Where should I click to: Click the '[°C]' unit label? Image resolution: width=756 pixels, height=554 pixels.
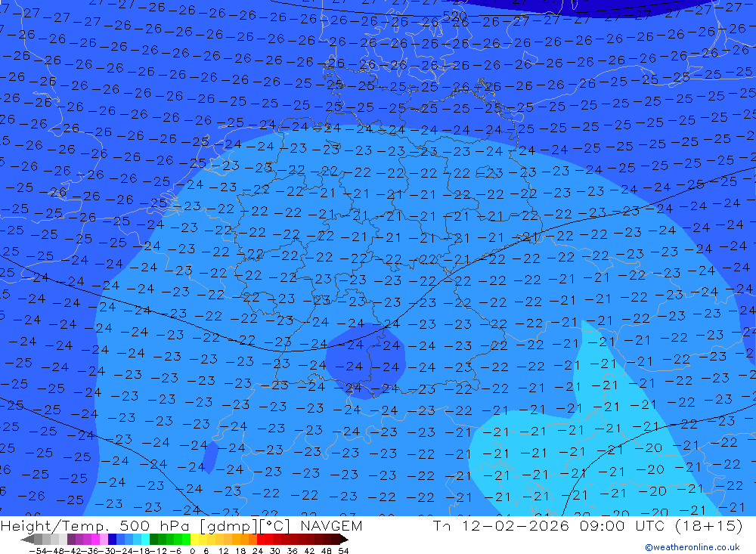coord(275,526)
